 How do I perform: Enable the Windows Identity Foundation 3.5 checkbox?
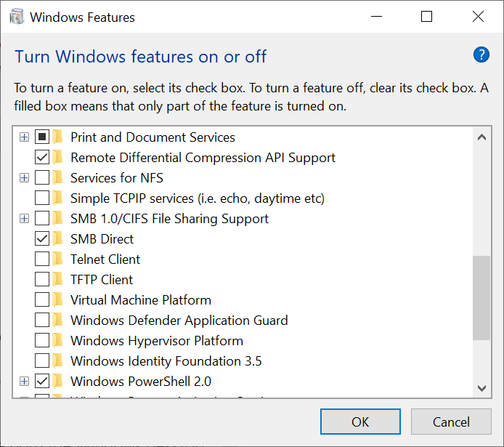pos(42,361)
